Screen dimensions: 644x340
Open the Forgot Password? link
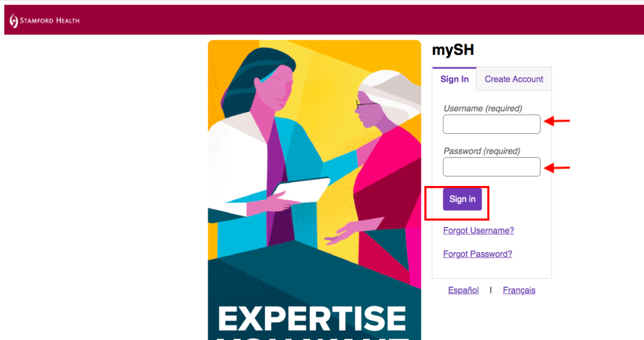coord(478,254)
